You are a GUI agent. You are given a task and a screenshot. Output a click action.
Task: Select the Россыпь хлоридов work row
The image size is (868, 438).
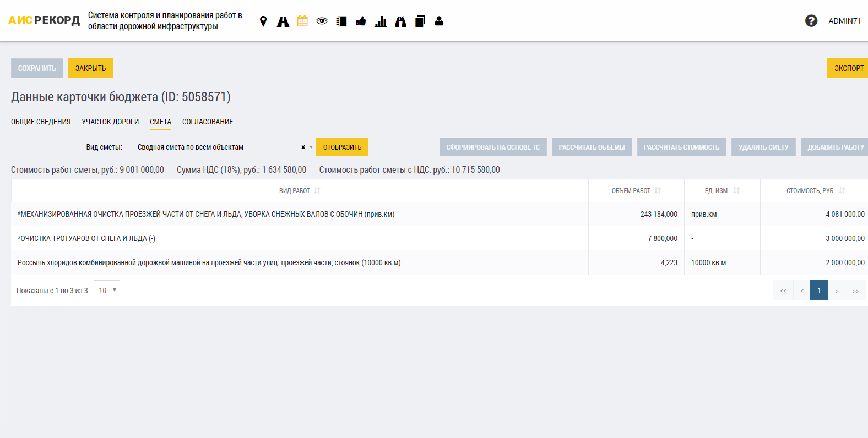tap(438, 263)
